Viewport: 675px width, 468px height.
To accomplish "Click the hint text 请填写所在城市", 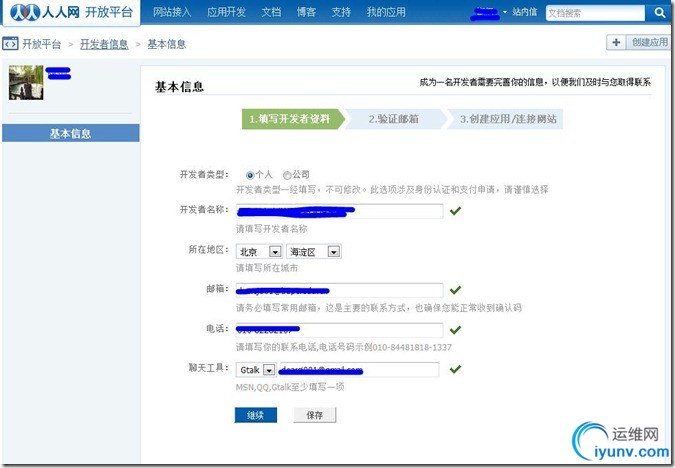I will click(x=267, y=268).
